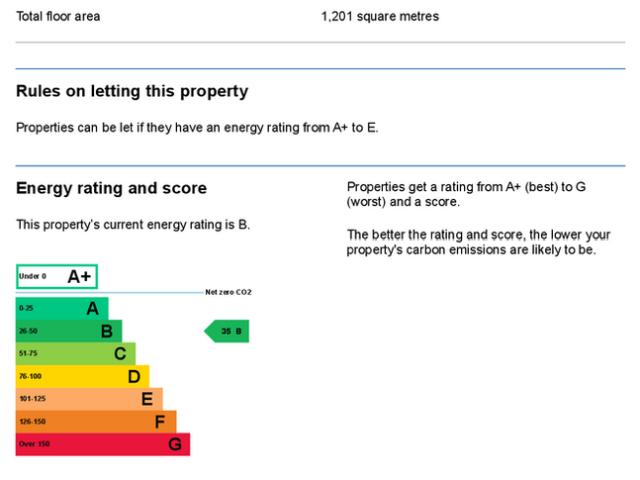This screenshot has width=640, height=480.
Task: Click the 'Total floor area' label
Action: (x=58, y=17)
